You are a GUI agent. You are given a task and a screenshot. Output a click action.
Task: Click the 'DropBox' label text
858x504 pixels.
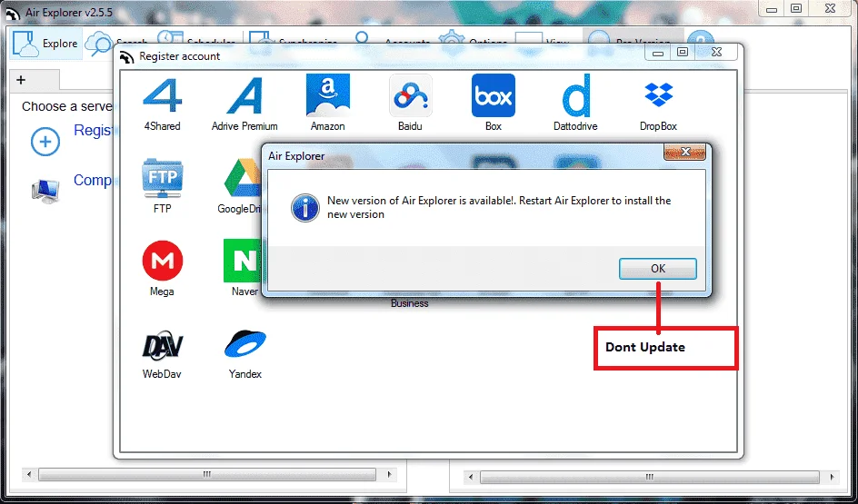[658, 126]
